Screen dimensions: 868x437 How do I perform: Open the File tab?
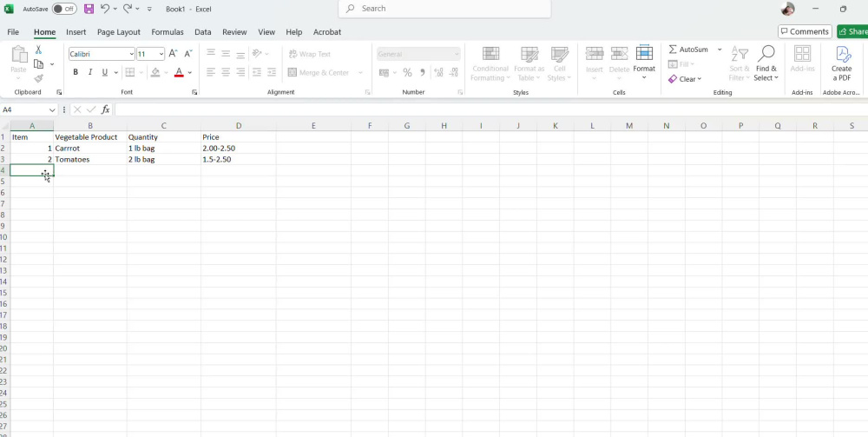point(13,32)
